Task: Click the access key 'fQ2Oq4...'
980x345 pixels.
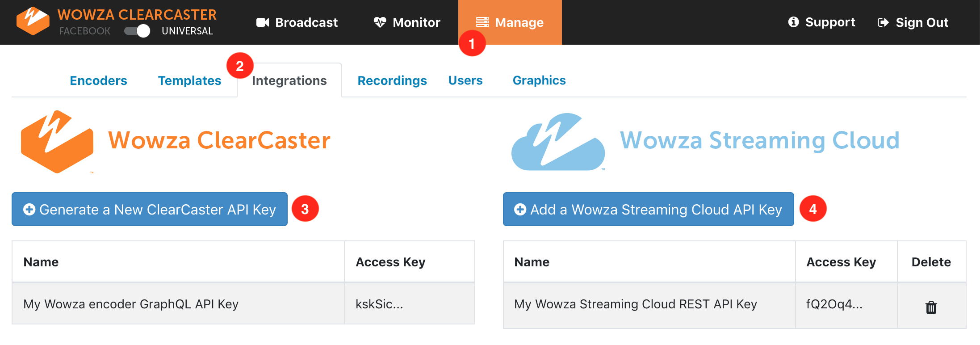Action: click(x=834, y=304)
